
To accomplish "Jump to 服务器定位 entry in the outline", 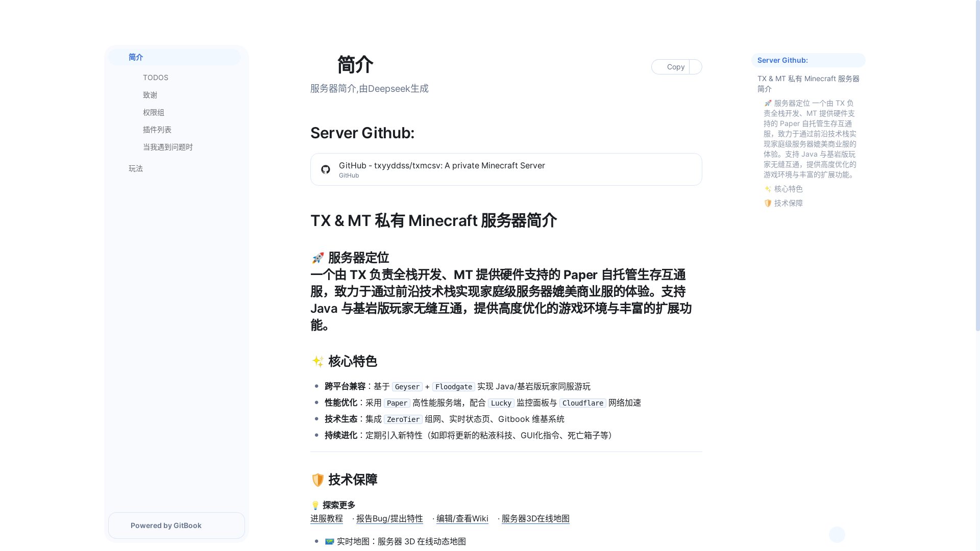I will (x=811, y=139).
